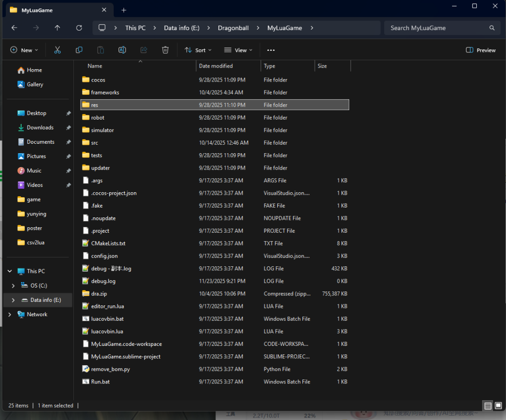Expand the OS (C:) drive tree node
Image resolution: width=506 pixels, height=420 pixels.
13,286
